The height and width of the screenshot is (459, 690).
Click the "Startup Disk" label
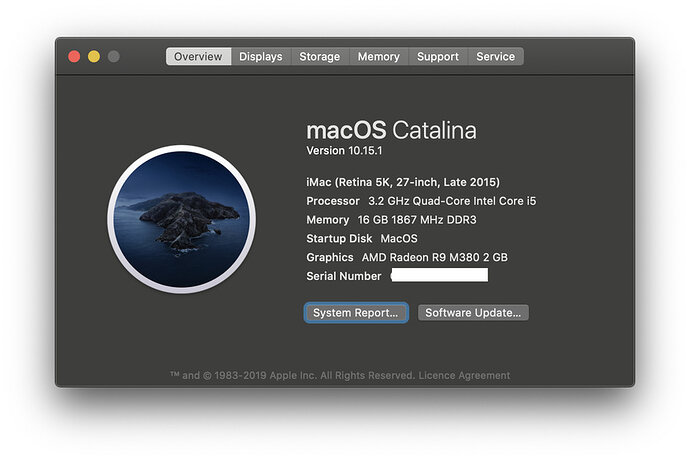(x=339, y=239)
